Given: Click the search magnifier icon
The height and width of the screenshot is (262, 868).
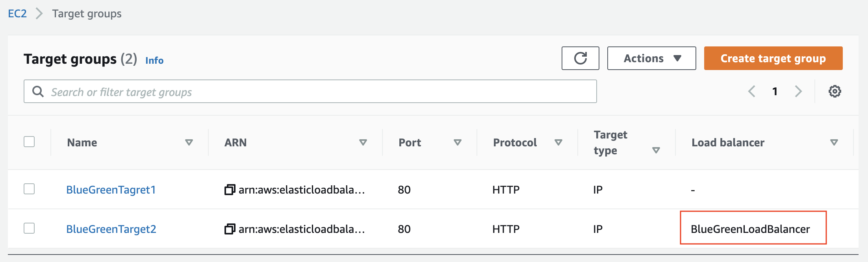Looking at the screenshot, I should (x=38, y=91).
